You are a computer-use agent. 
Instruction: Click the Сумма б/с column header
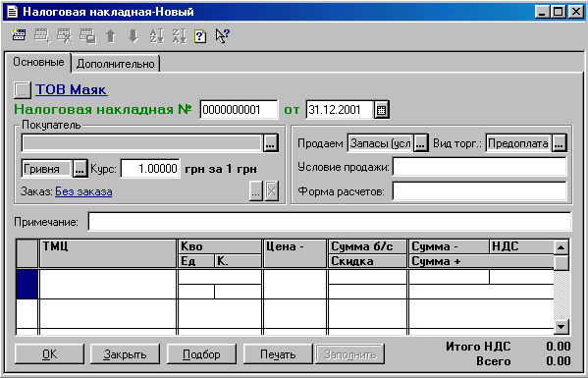click(x=367, y=246)
